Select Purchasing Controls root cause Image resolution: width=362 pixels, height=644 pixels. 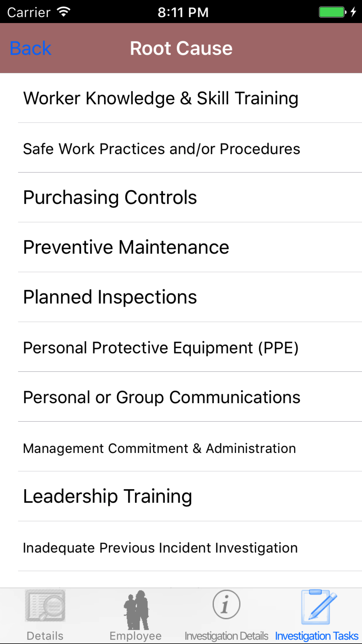click(110, 197)
